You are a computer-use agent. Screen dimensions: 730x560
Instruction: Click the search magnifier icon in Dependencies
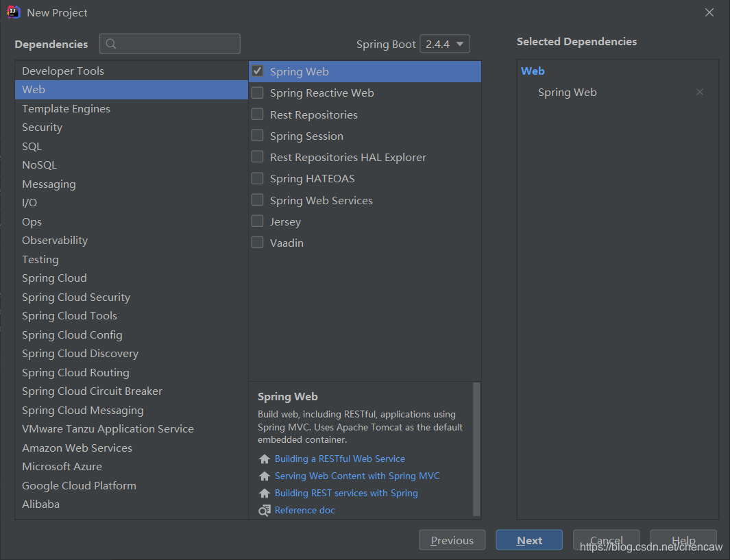(x=111, y=44)
